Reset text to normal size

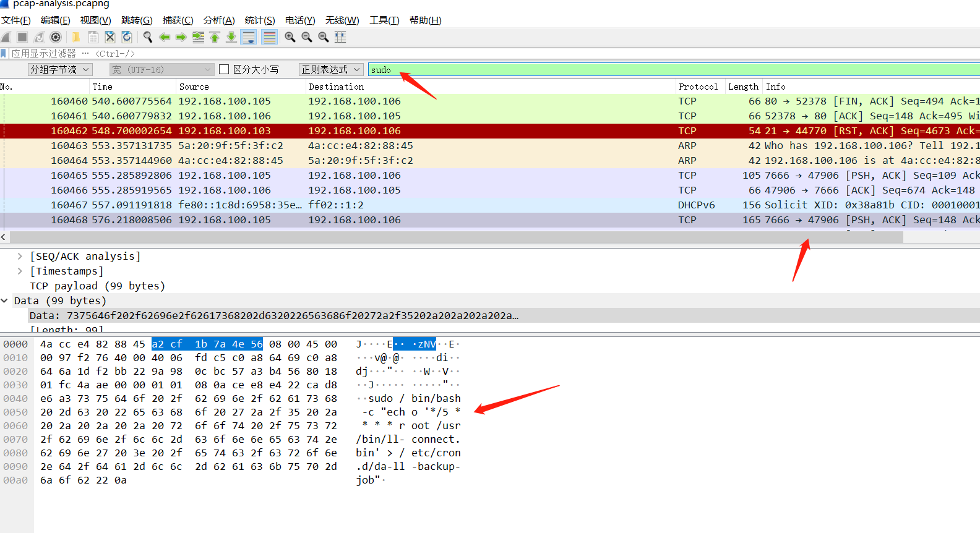(323, 37)
